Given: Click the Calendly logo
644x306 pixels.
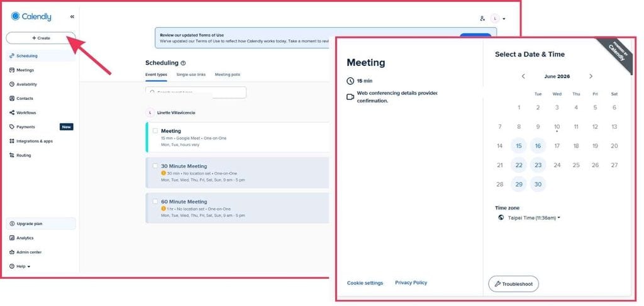Looking at the screenshot, I should coord(31,16).
